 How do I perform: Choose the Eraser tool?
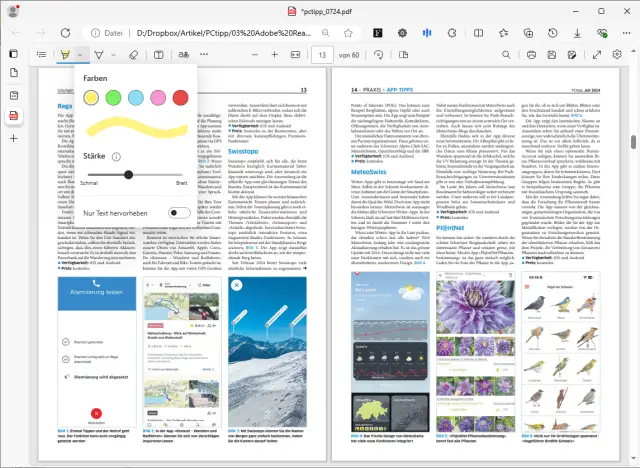[135, 54]
